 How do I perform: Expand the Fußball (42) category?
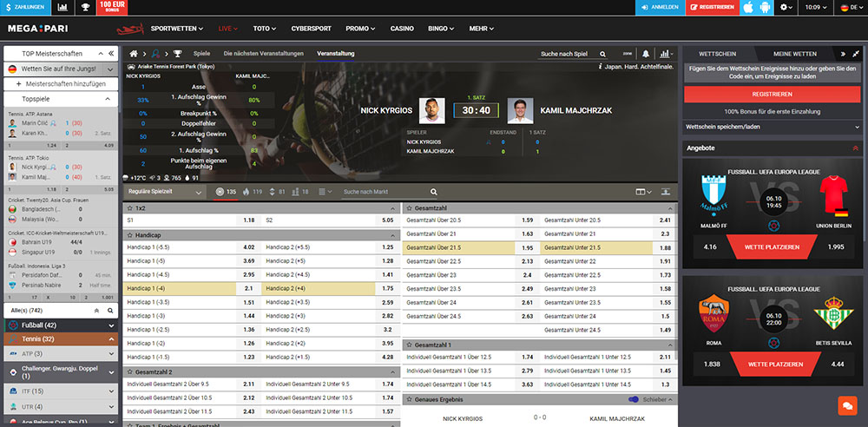coord(61,325)
